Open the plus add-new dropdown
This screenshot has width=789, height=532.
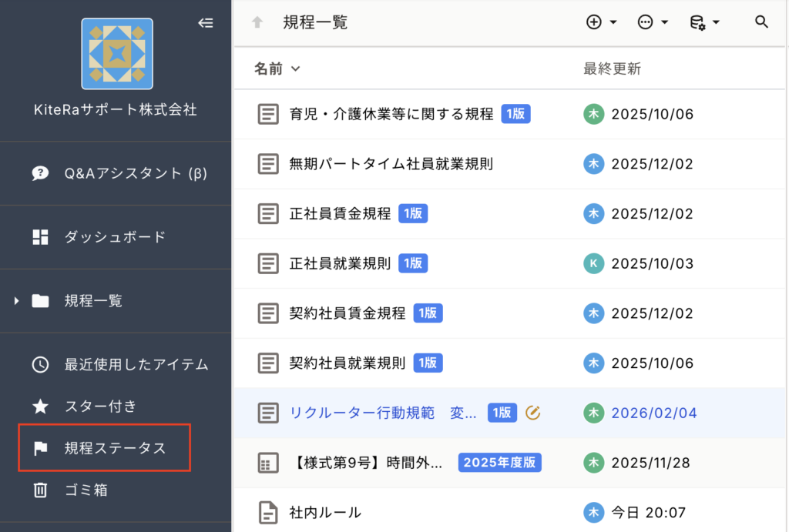(x=601, y=22)
